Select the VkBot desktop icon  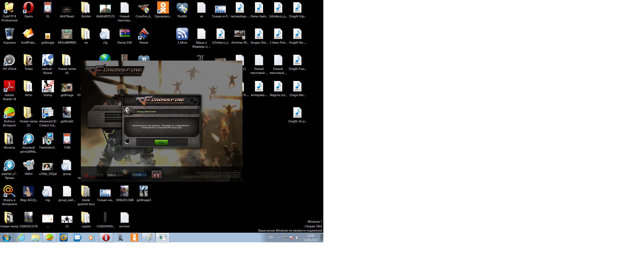pyautogui.click(x=28, y=167)
